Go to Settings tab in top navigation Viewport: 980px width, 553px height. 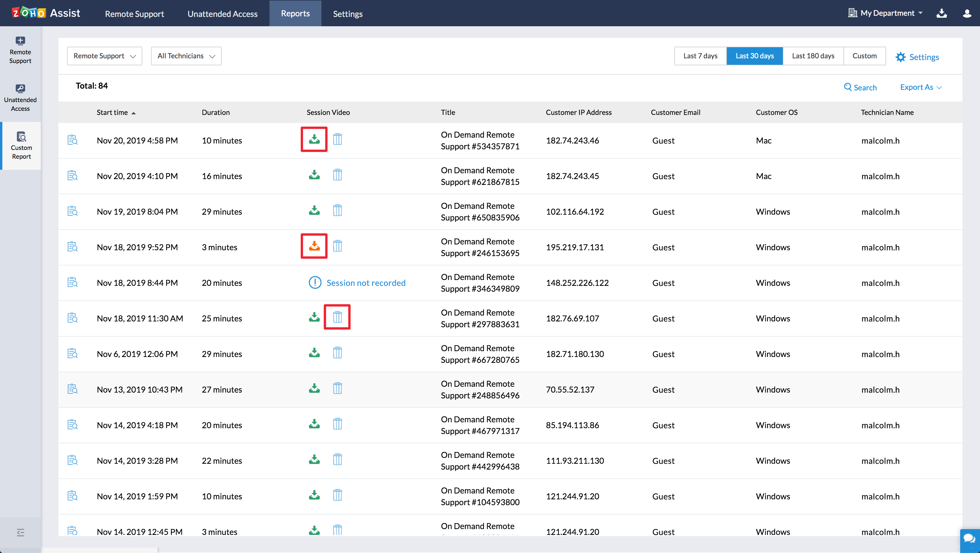[347, 14]
